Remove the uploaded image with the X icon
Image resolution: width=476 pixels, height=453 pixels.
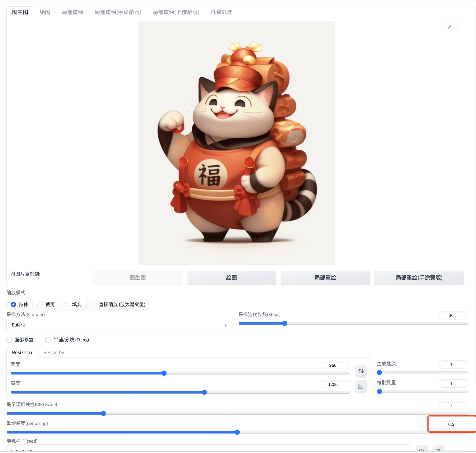click(457, 27)
